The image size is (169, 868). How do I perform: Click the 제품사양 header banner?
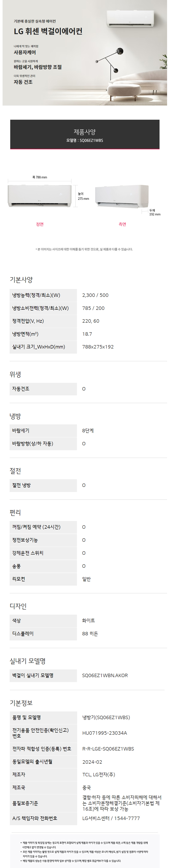[85, 134]
